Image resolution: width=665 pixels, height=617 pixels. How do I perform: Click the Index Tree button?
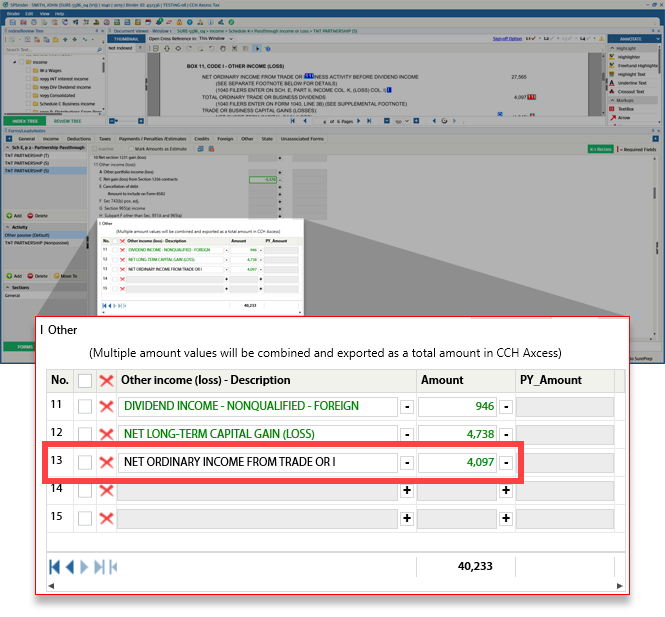23,120
